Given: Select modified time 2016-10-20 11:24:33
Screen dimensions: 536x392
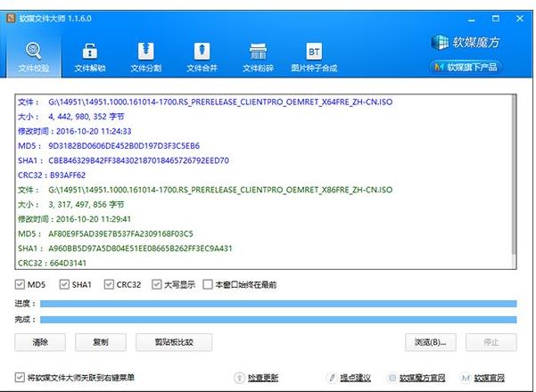Looking at the screenshot, I should point(94,131).
